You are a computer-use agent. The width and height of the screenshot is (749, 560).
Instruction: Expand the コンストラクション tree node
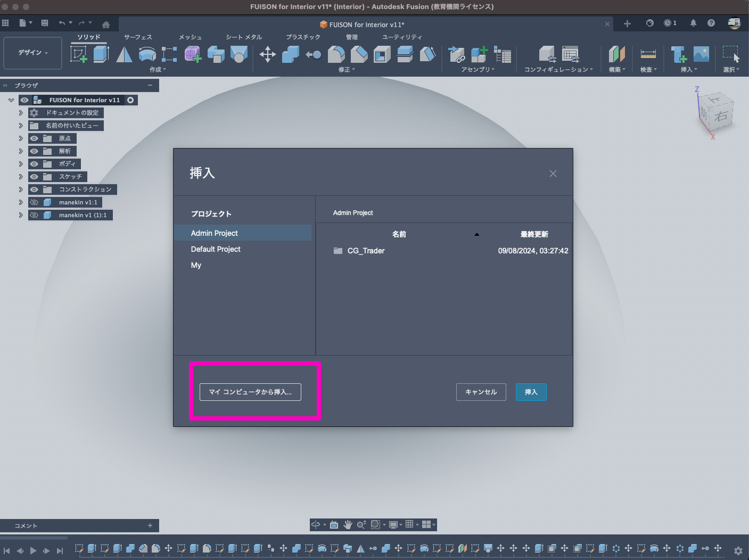21,190
